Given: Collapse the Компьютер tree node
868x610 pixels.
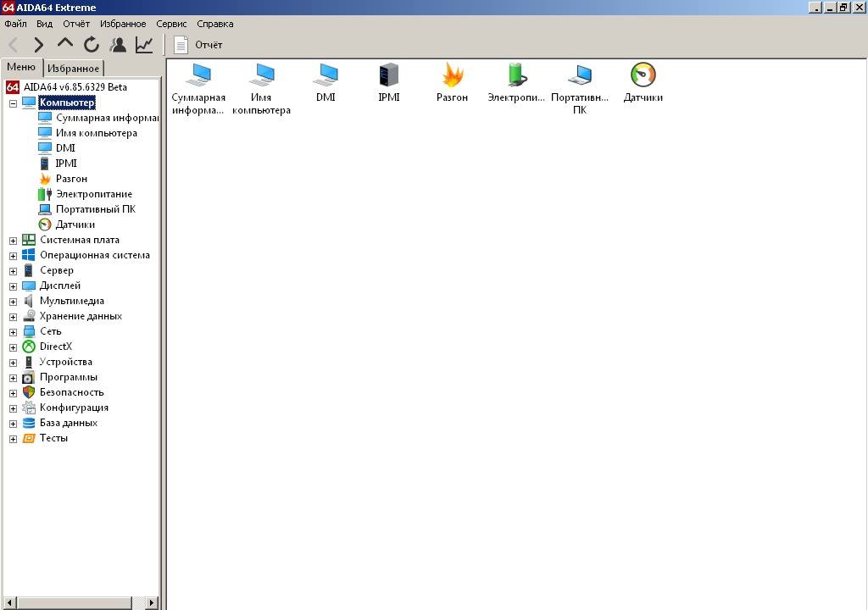Looking at the screenshot, I should (x=14, y=103).
